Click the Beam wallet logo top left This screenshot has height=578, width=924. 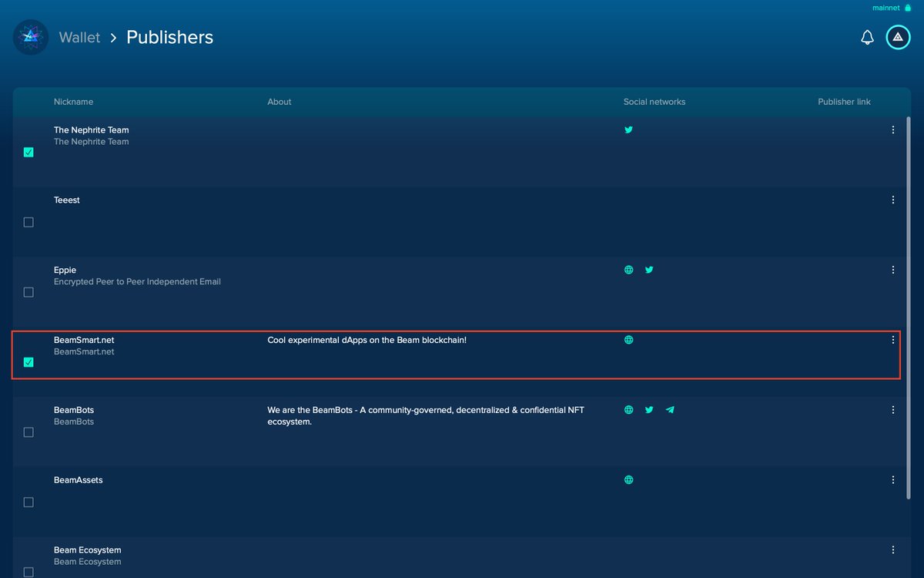31,37
